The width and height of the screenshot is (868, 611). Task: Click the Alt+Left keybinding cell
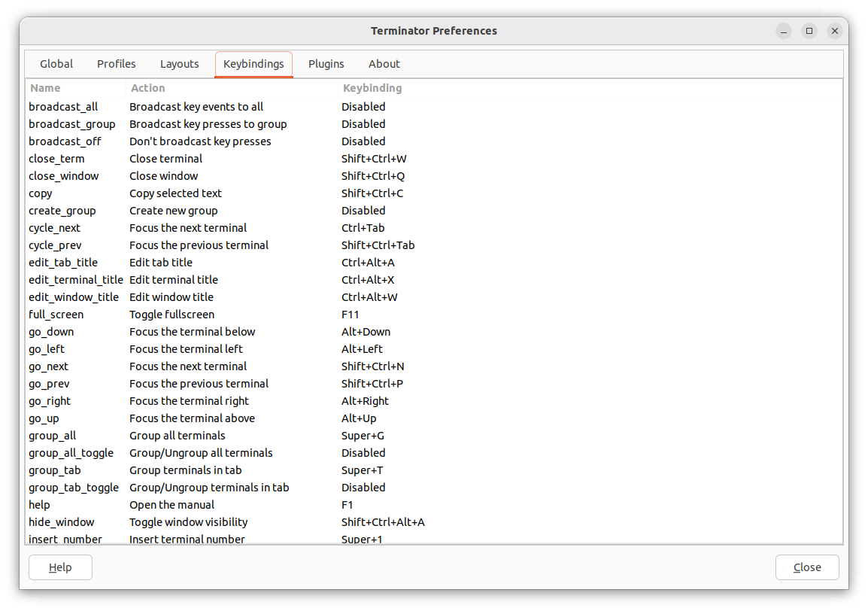click(362, 349)
